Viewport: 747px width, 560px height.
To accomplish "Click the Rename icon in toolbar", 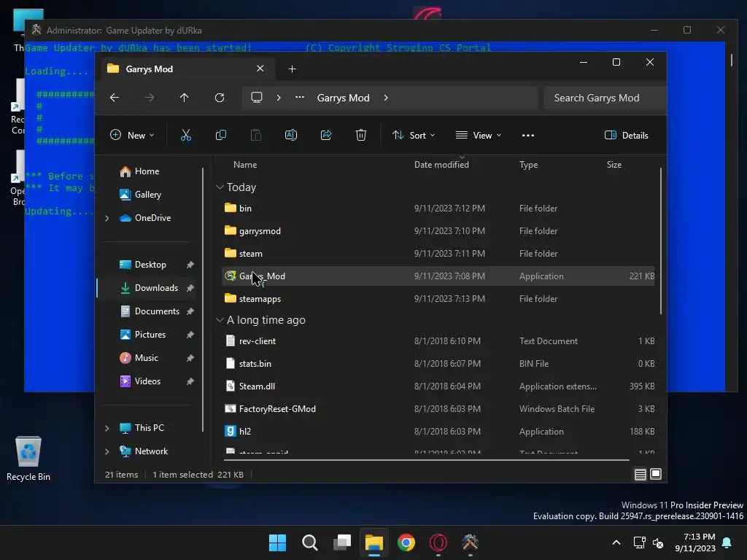I will 291,135.
